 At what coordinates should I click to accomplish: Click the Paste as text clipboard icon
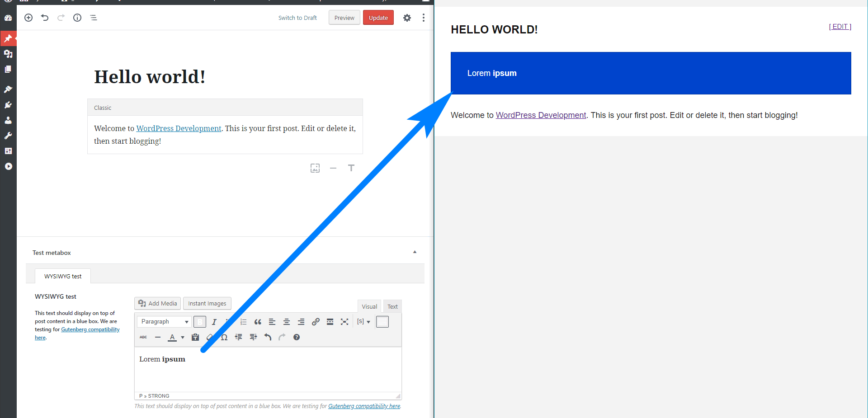click(x=195, y=337)
